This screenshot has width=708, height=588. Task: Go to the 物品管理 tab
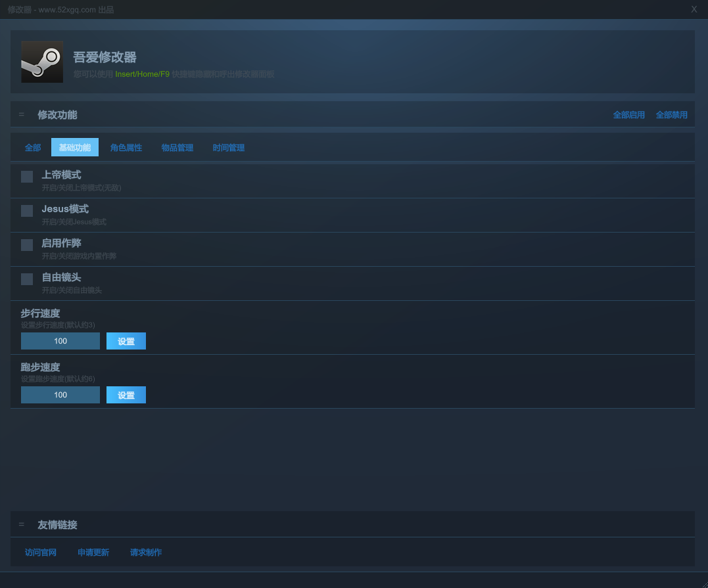(x=177, y=148)
